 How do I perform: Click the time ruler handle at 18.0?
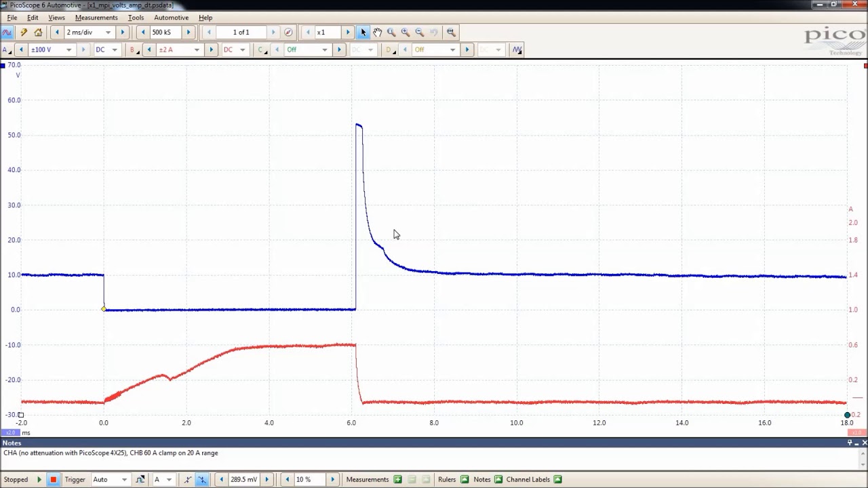847,415
